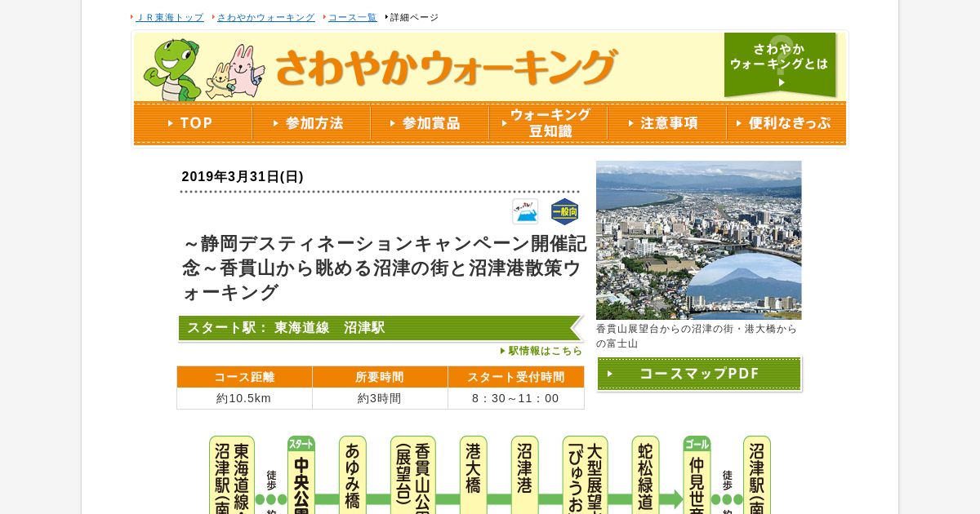The width and height of the screenshot is (980, 514).
Task: Click the 8：30～11：00 cell
Action: pyautogui.click(x=516, y=398)
